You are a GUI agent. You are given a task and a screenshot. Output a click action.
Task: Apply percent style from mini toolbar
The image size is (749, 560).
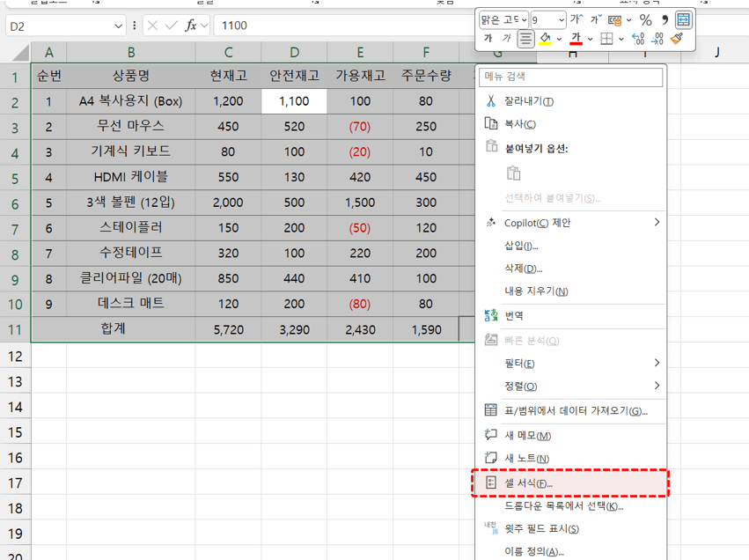point(645,19)
